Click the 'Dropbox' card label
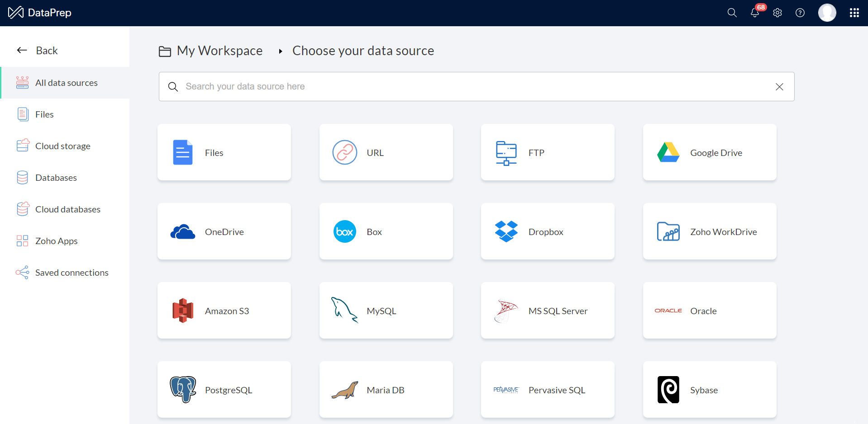This screenshot has width=868, height=424. (x=546, y=232)
